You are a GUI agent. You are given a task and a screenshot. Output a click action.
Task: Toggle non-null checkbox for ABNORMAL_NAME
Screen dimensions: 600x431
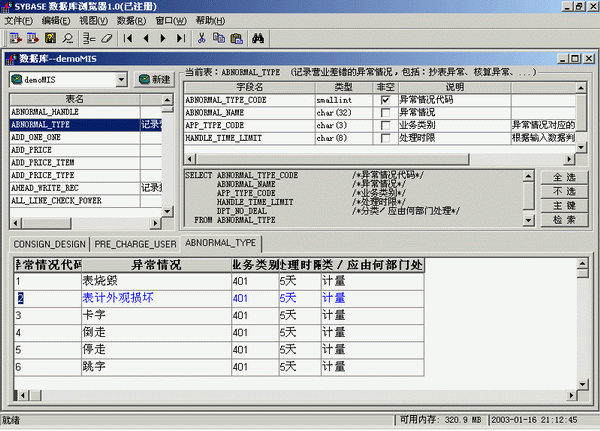point(384,113)
